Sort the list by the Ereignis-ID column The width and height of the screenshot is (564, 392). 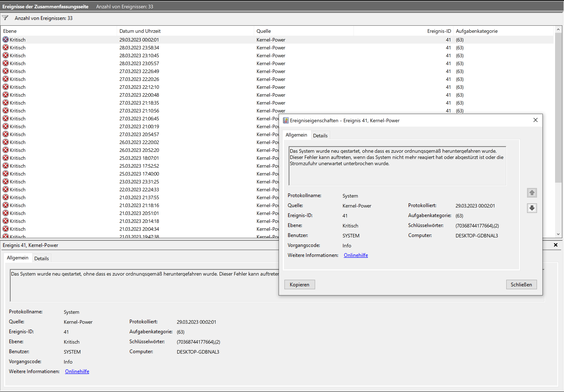tap(439, 31)
